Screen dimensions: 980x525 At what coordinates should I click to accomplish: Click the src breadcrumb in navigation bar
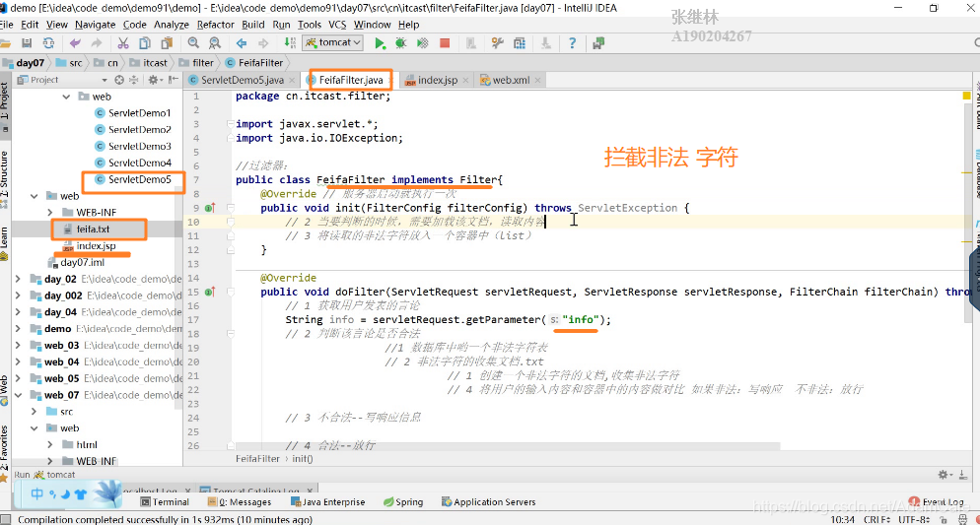click(69, 62)
